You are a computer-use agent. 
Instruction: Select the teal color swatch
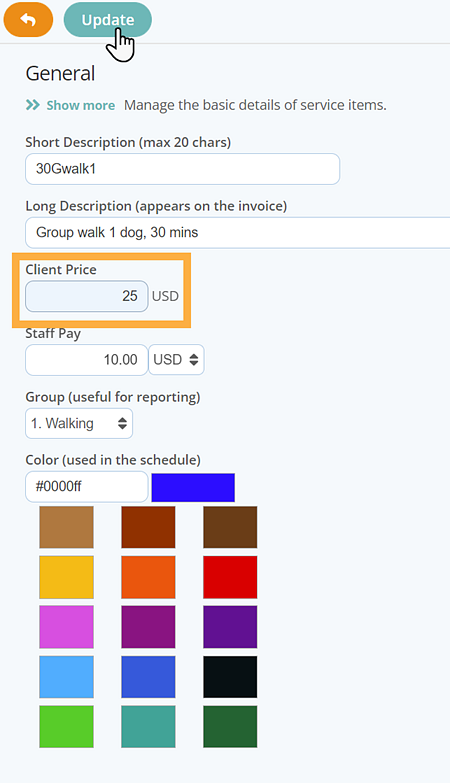coord(148,727)
